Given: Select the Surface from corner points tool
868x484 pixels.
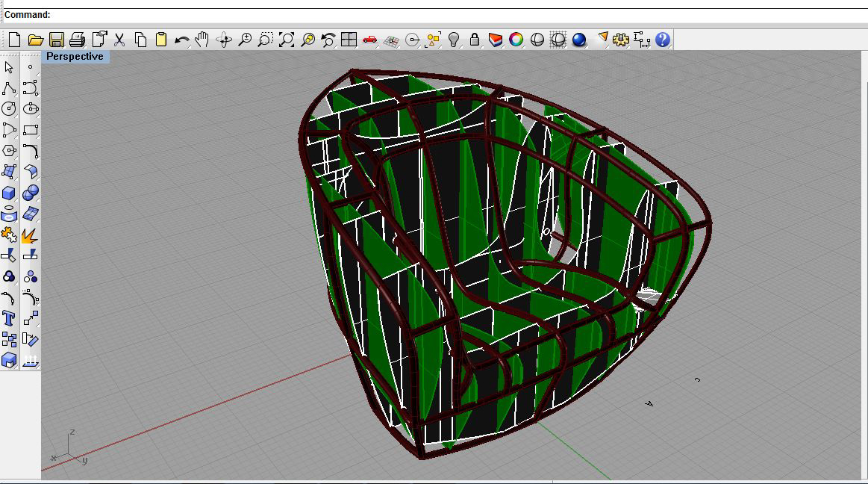Looking at the screenshot, I should point(9,172).
